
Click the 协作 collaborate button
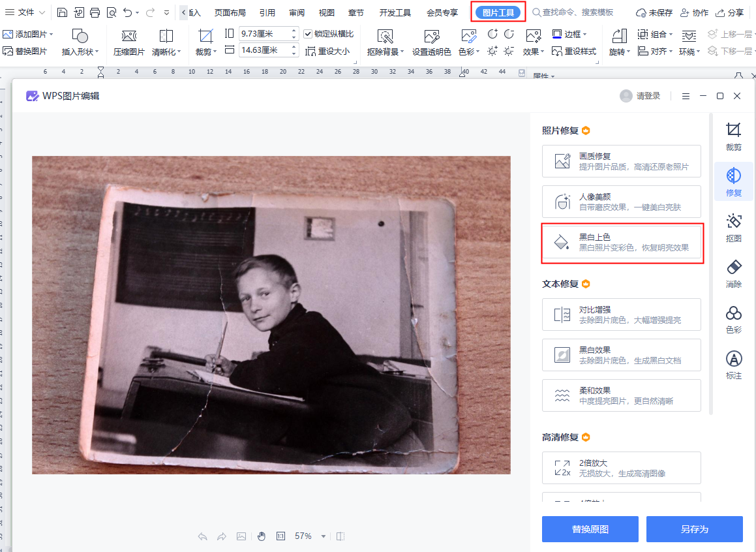tap(694, 12)
